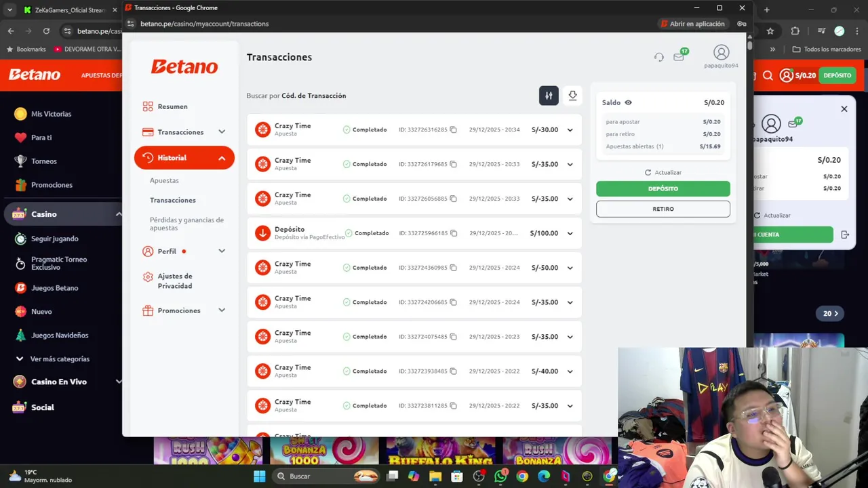The image size is (868, 488).
Task: Open the inbox messages envelope icon
Action: [x=679, y=57]
